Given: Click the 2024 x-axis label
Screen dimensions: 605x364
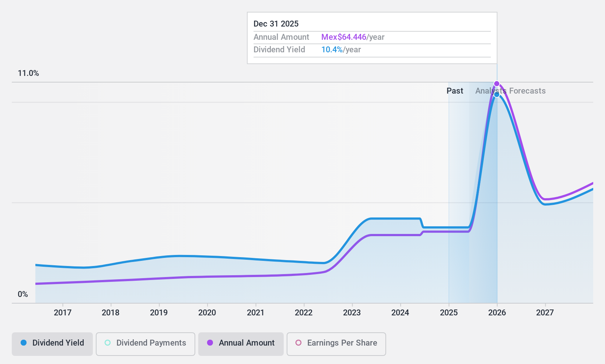Looking at the screenshot, I should click(x=400, y=312).
